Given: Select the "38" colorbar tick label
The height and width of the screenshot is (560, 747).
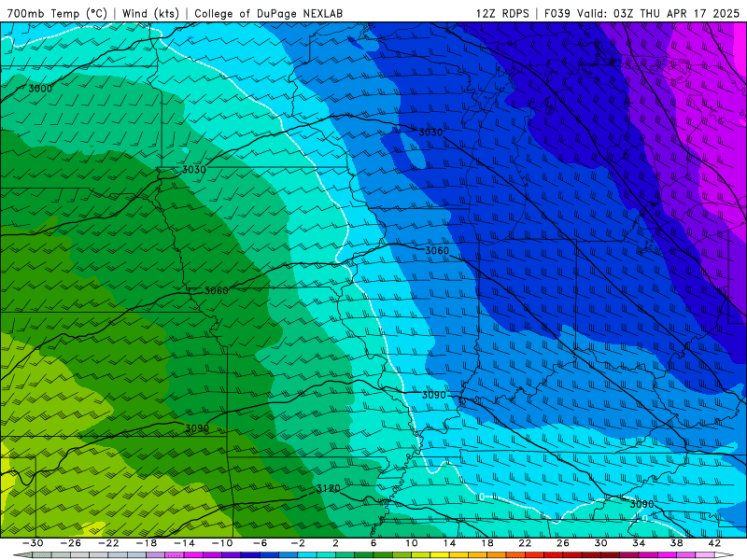Looking at the screenshot, I should tap(676, 543).
